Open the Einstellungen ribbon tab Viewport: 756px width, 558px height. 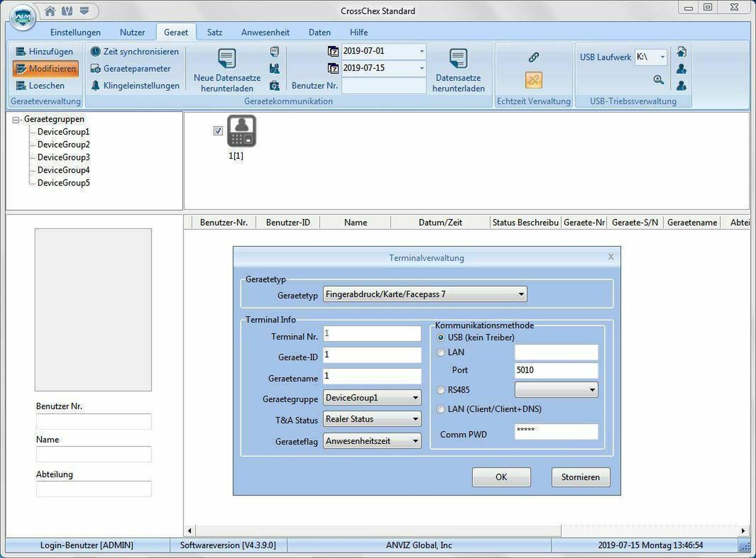coord(75,32)
